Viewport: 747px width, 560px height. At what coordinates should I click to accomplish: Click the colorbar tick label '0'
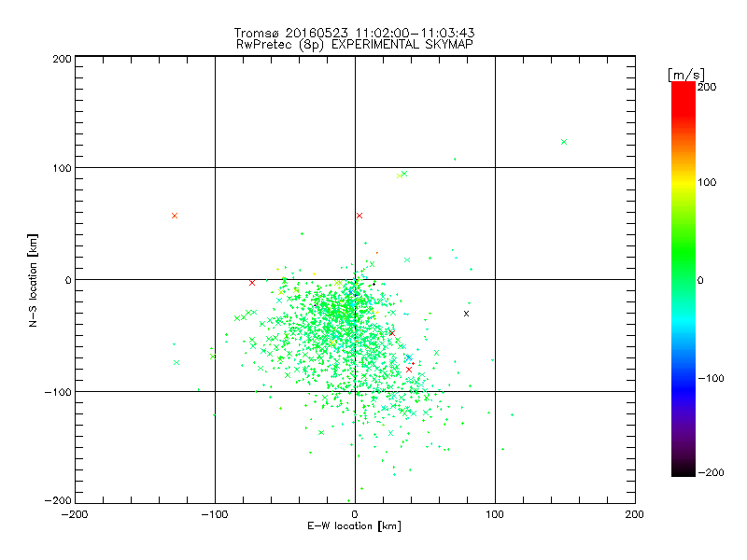click(700, 280)
